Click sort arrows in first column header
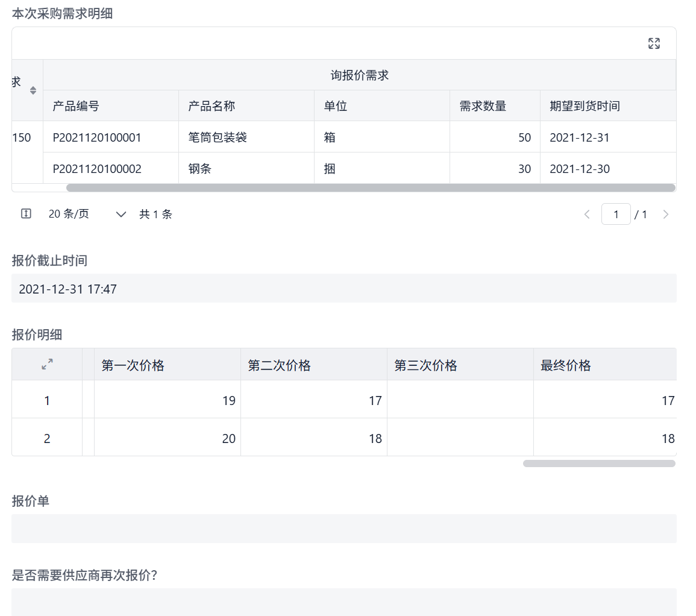Screen dimensions: 696x616 tap(33, 90)
